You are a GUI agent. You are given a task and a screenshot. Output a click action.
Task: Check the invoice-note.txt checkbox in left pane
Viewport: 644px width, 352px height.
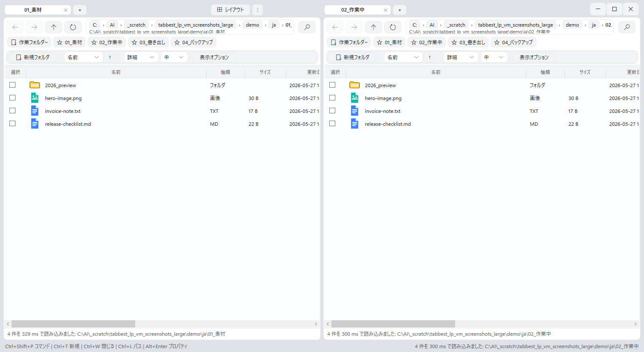coord(12,111)
